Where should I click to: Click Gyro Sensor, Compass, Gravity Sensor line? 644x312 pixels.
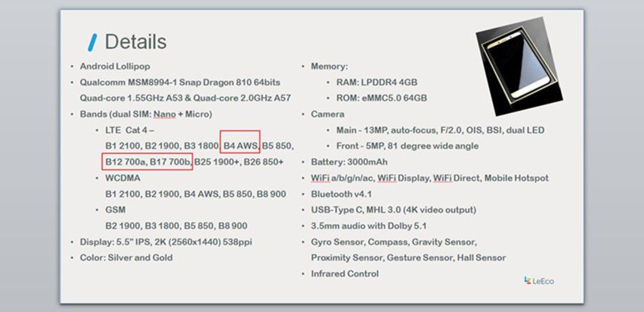[394, 242]
